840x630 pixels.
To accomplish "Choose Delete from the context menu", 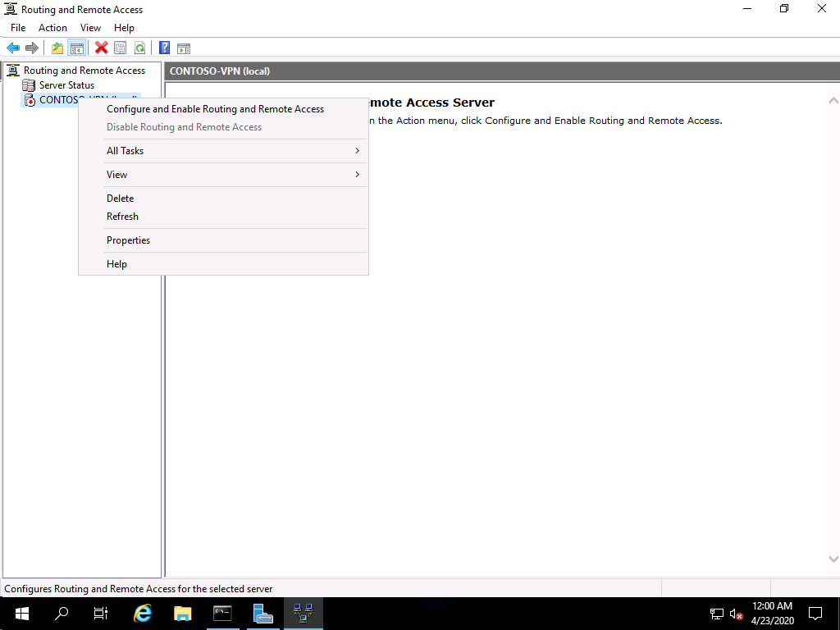I will point(120,199).
